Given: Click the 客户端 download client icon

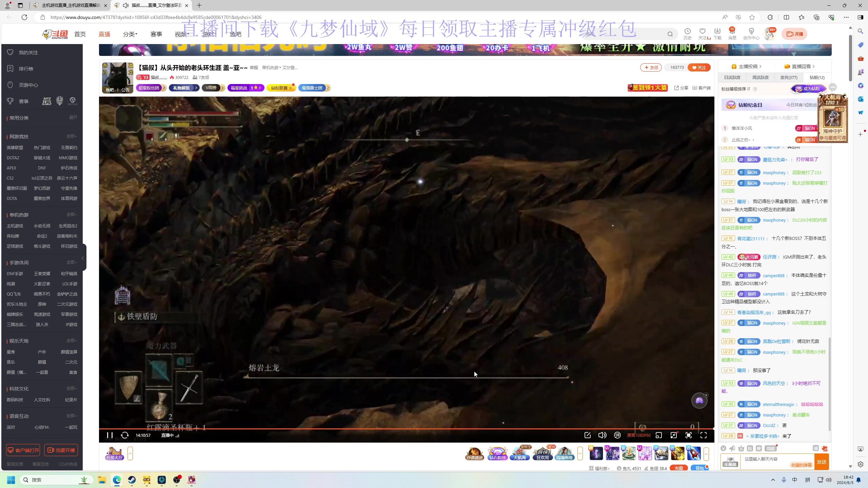Looking at the screenshot, I should [x=702, y=88].
